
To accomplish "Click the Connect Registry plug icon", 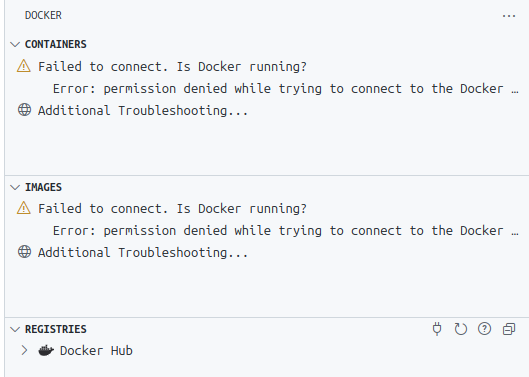I will tap(437, 329).
